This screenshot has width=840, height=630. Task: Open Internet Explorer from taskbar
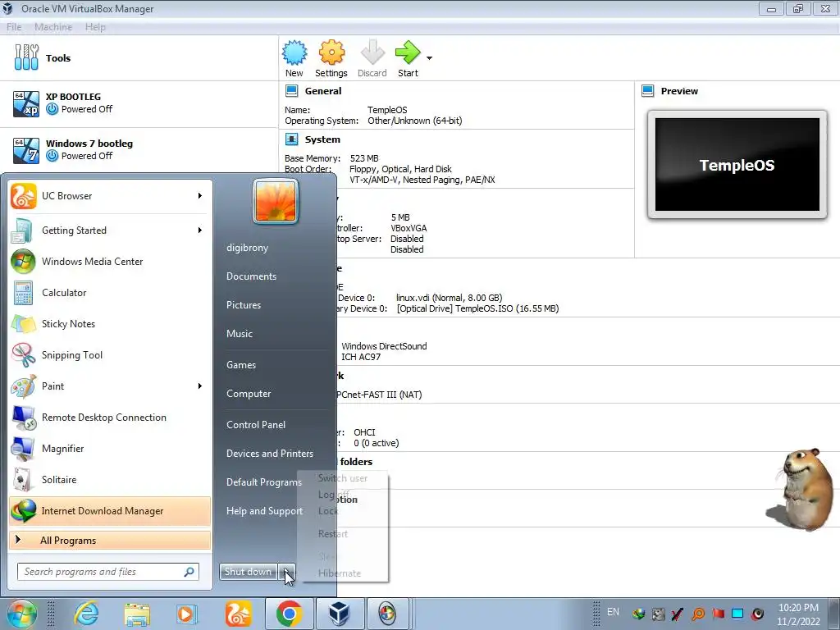click(x=85, y=614)
